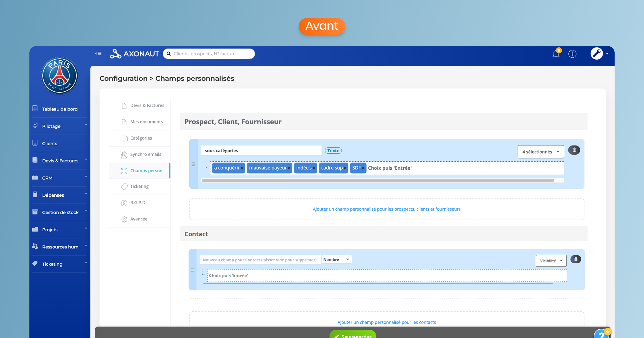Open the Nombre type dropdown
This screenshot has height=338, width=644.
[x=336, y=259]
